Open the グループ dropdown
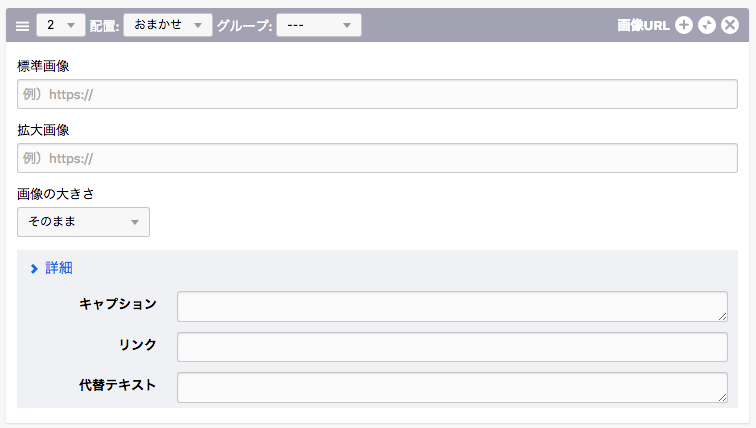This screenshot has height=428, width=756. [318, 25]
